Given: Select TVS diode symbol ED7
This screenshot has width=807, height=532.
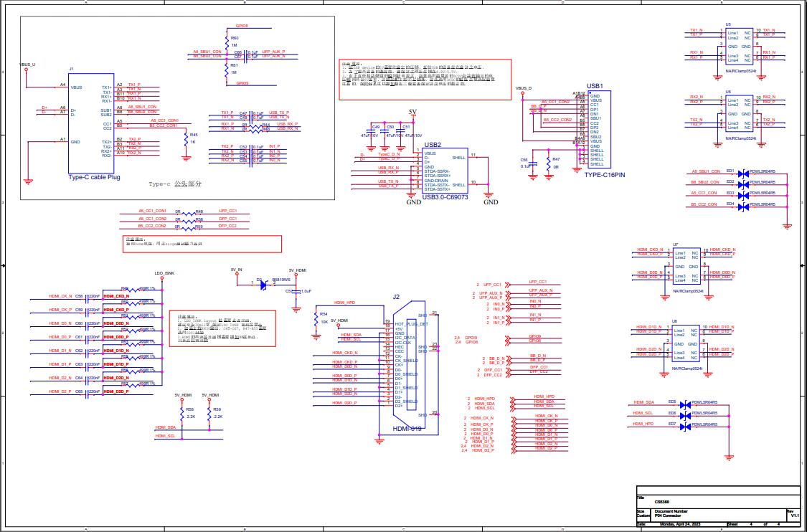Looking at the screenshot, I should coord(685,427).
